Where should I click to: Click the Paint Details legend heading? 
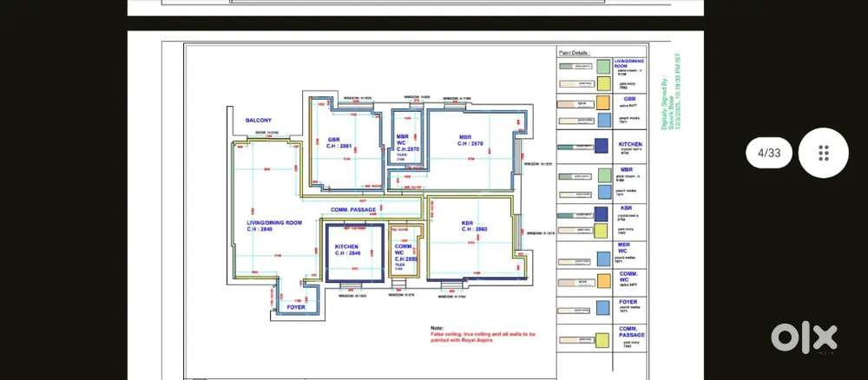click(x=574, y=52)
